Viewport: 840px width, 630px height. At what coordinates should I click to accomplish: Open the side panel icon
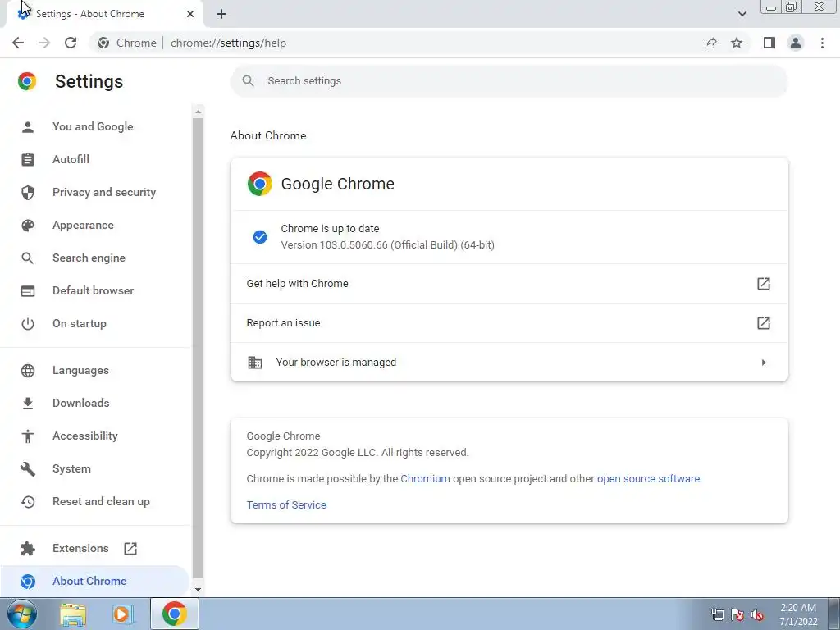pyautogui.click(x=769, y=43)
